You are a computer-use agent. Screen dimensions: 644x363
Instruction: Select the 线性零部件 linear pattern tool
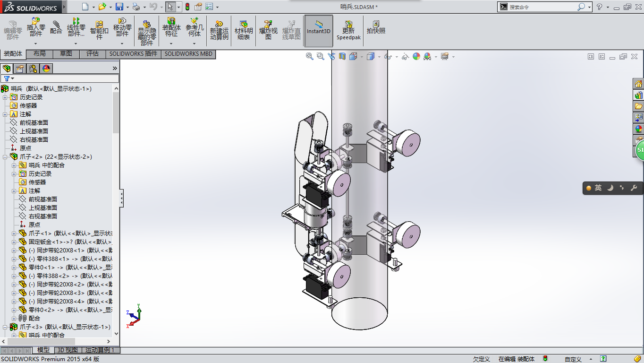[76, 27]
